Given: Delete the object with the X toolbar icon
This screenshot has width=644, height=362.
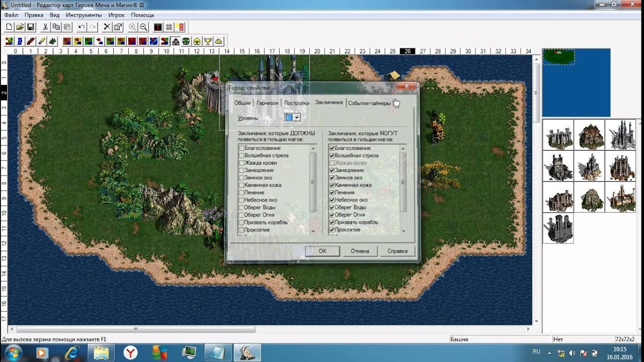Looking at the screenshot, I should coord(107,27).
